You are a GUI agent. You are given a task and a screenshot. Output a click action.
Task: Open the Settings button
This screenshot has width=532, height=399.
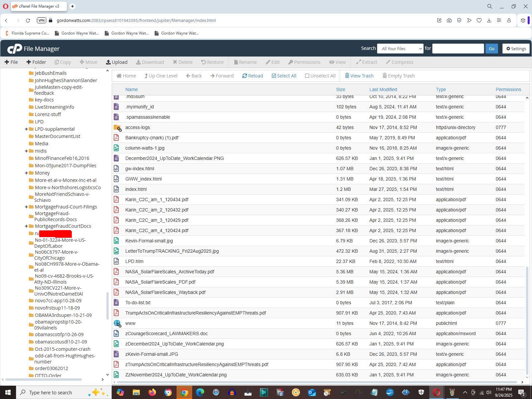[516, 49]
